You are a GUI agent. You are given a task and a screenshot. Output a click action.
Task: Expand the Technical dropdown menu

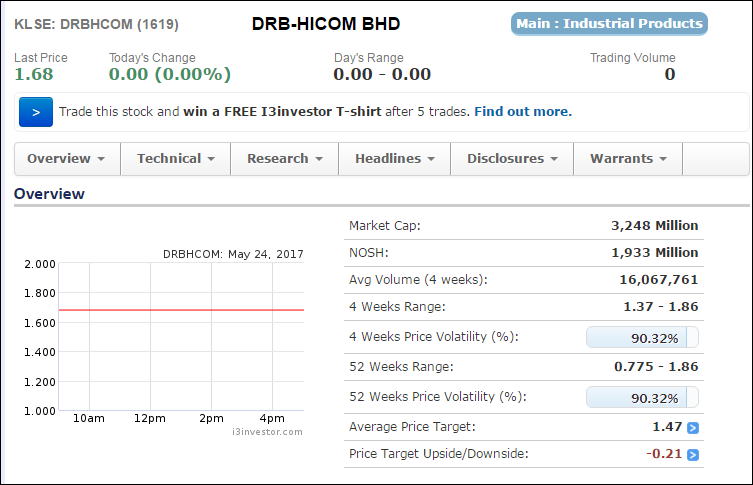pos(176,159)
